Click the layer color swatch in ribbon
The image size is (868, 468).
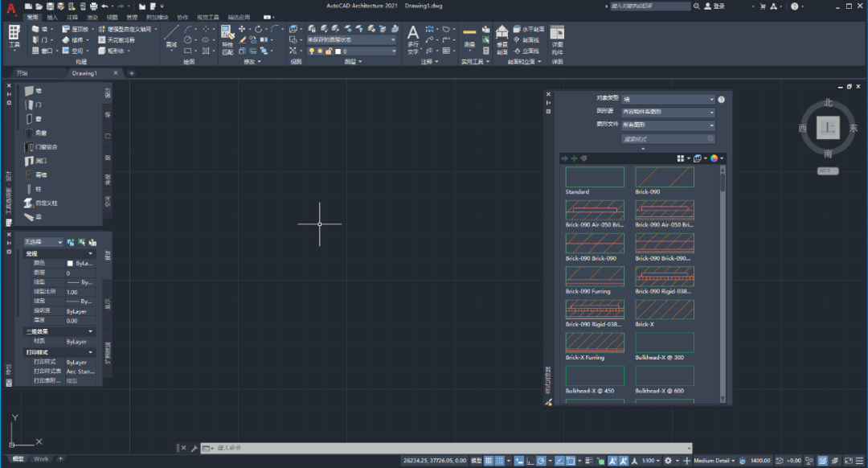(338, 51)
